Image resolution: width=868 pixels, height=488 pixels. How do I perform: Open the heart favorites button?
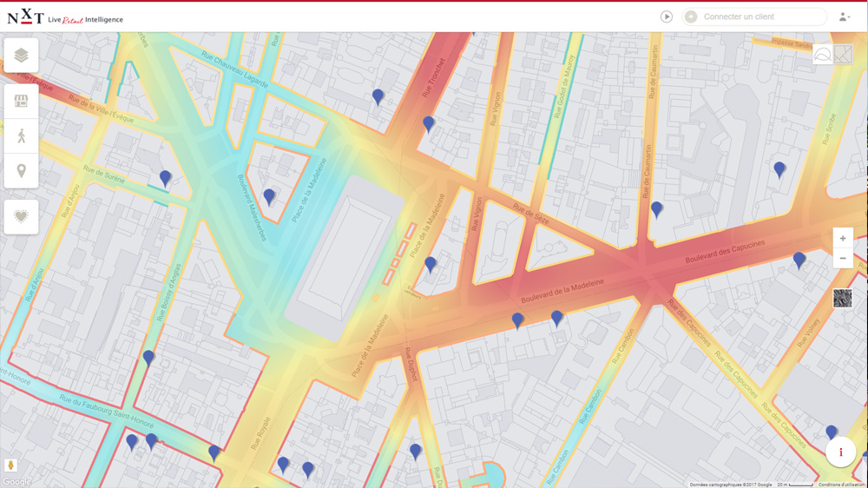[21, 216]
